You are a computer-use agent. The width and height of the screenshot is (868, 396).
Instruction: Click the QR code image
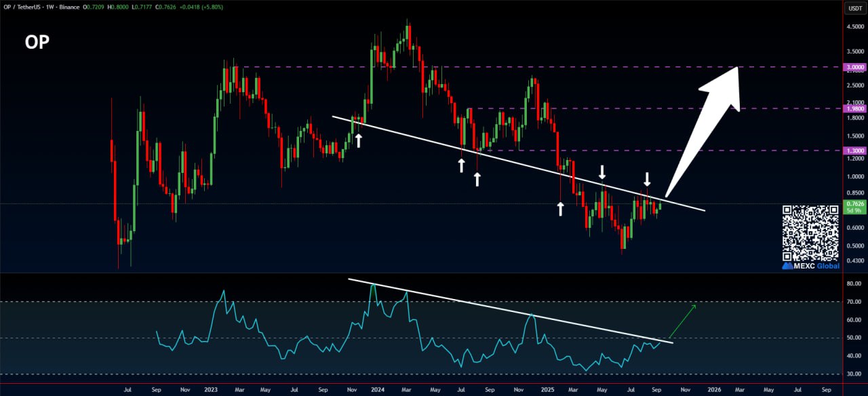(x=810, y=233)
